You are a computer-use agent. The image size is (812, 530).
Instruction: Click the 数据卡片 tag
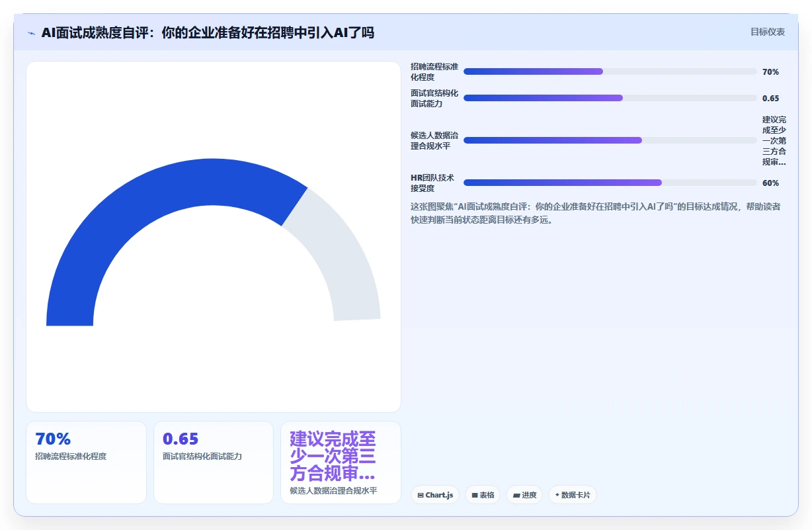[x=573, y=495]
